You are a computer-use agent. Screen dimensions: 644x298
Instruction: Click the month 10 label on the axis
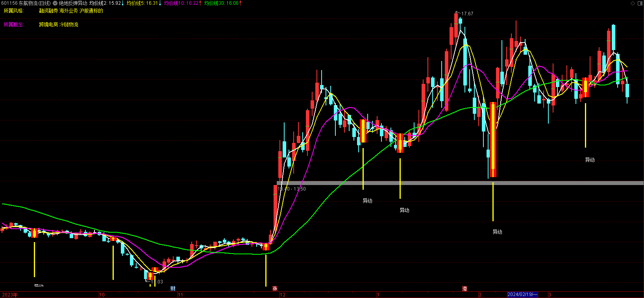coord(102,294)
